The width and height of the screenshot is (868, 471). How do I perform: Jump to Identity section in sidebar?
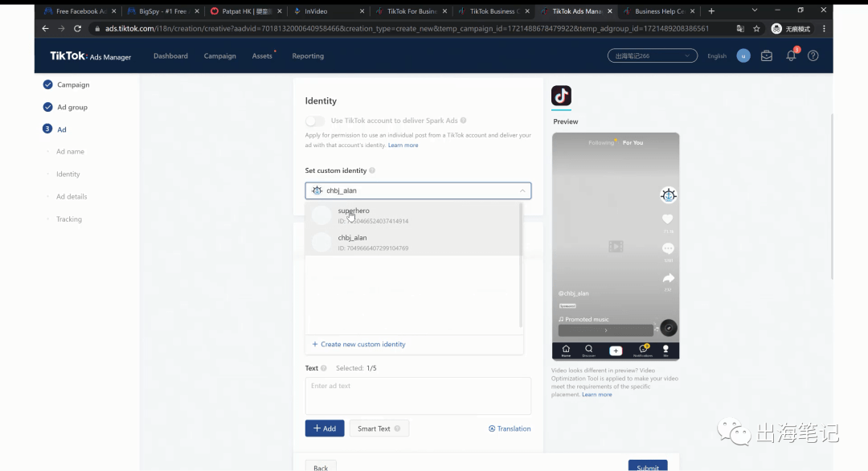pyautogui.click(x=68, y=174)
